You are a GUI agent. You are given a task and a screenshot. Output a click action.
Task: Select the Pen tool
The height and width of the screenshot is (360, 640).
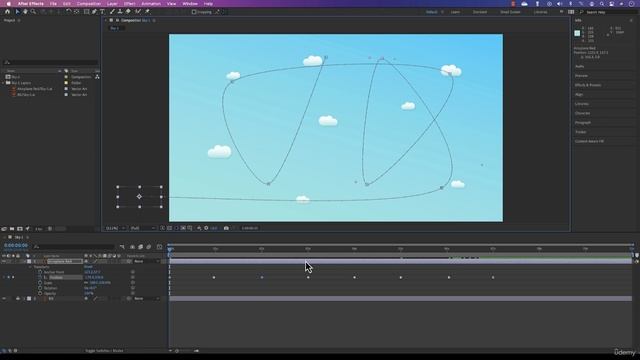(94, 12)
